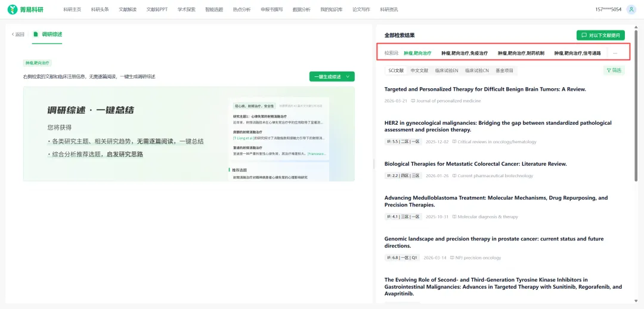Click the 返回 back arrow

point(13,35)
